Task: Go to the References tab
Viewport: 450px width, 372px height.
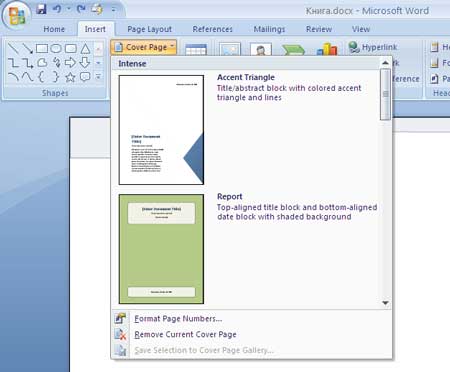Action: (213, 29)
